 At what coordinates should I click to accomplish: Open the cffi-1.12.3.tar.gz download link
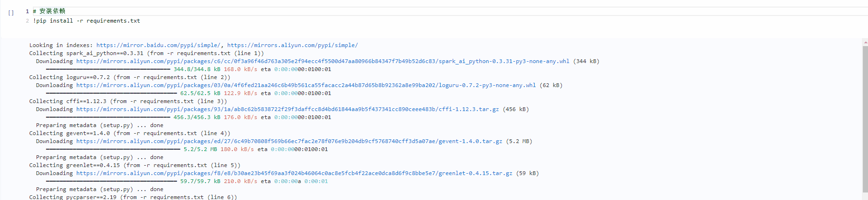287,109
